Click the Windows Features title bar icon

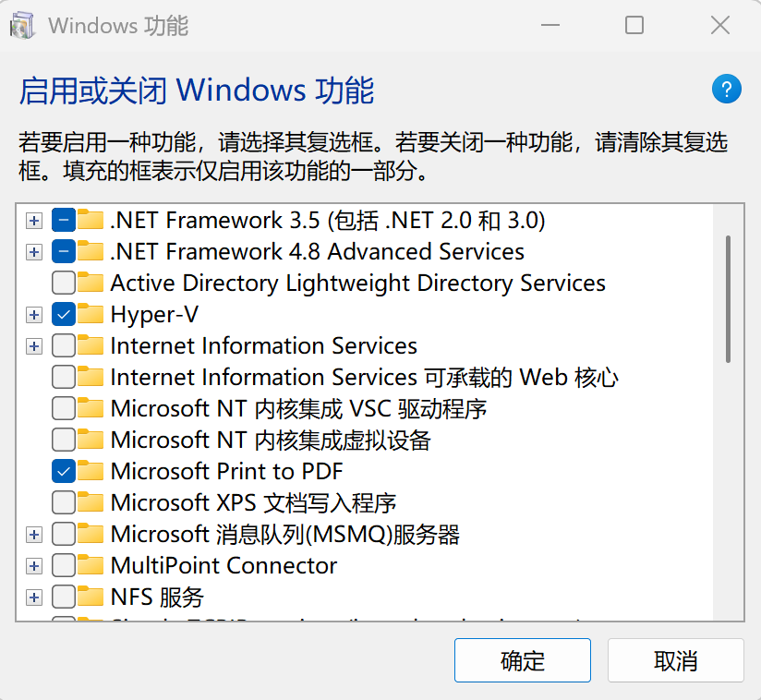24,26
